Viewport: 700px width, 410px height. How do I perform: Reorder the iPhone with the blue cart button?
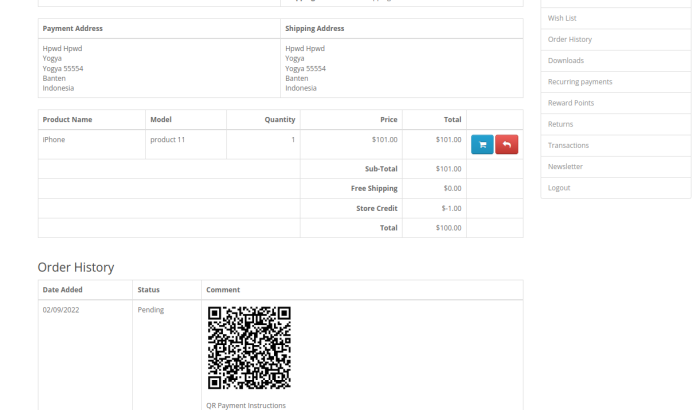tap(482, 144)
